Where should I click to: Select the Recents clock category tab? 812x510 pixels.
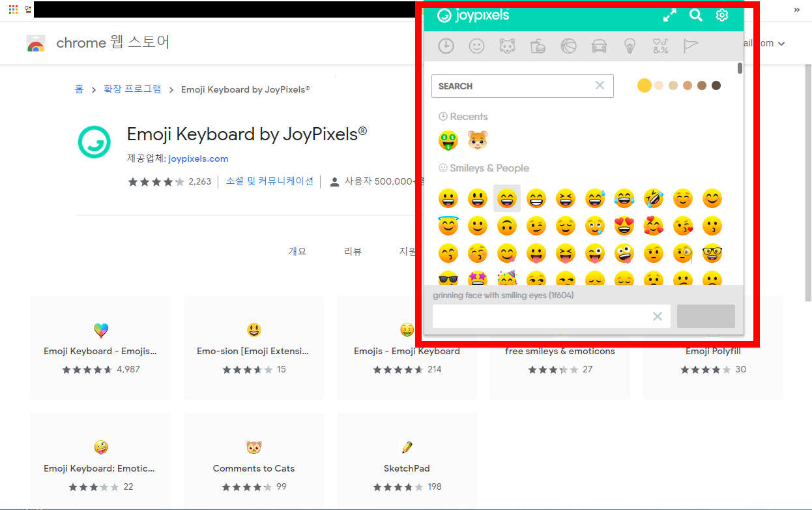tap(446, 46)
